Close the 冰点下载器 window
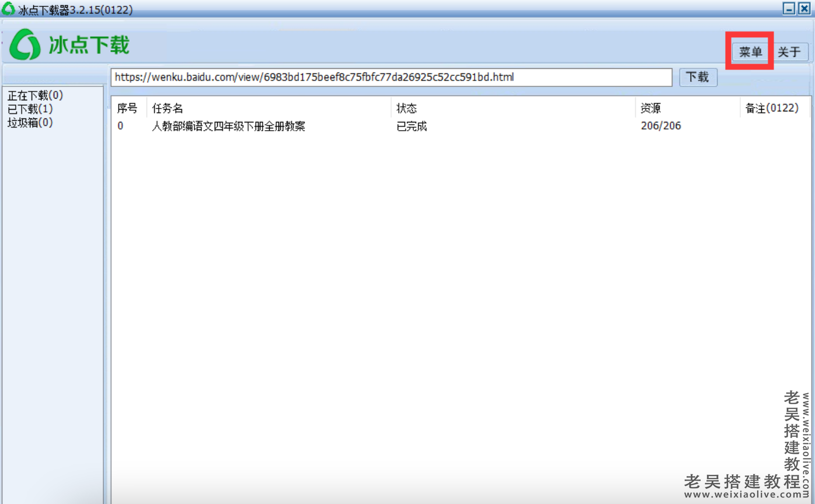This screenshot has height=504, width=815. pos(804,8)
